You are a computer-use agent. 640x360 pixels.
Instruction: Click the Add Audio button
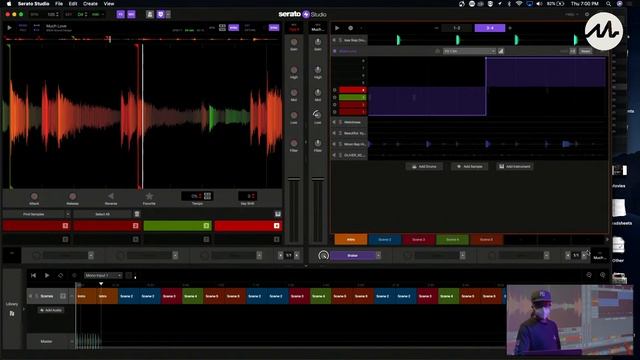click(51, 310)
